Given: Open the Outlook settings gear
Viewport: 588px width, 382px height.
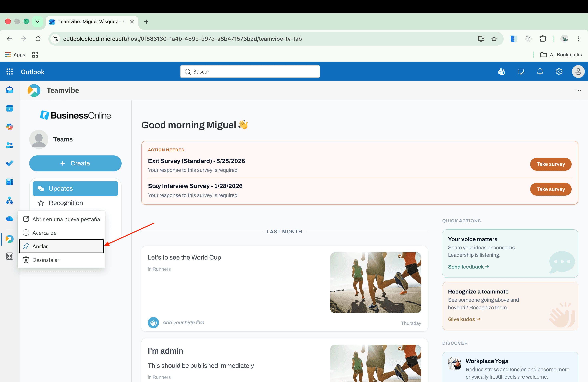Looking at the screenshot, I should tap(559, 72).
